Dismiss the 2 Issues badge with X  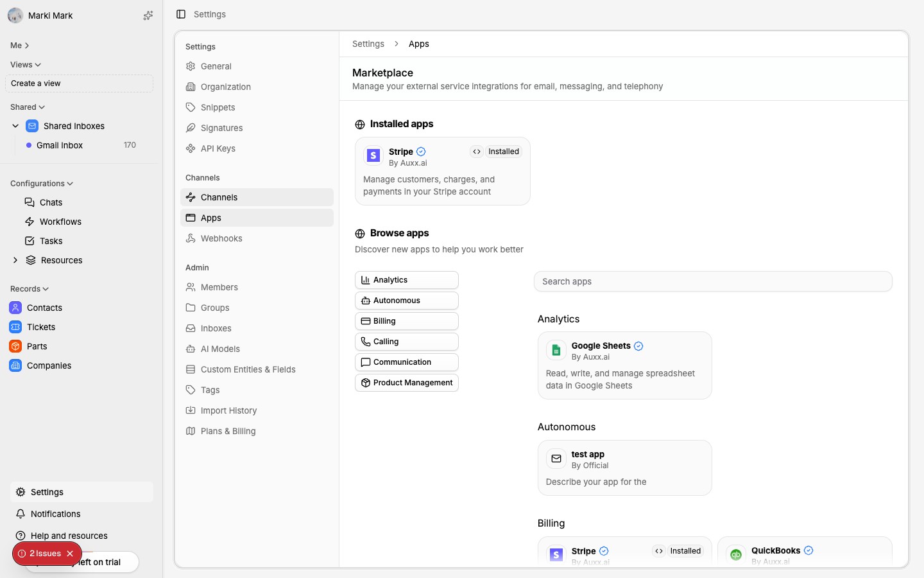[x=70, y=554]
